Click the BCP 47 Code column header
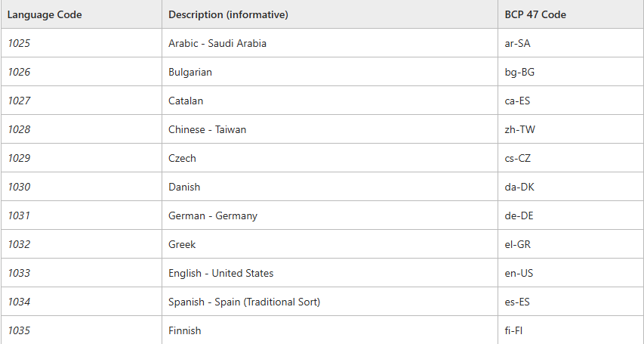This screenshot has width=644, height=344. tap(535, 14)
